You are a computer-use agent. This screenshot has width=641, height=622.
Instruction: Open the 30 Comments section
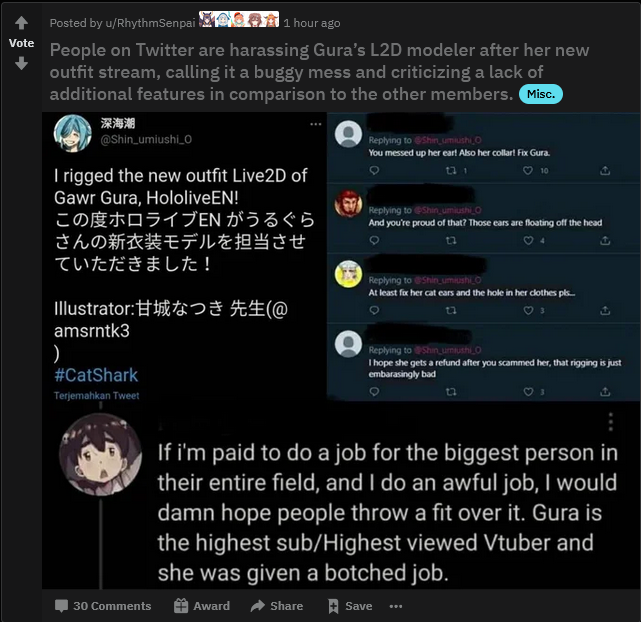pyautogui.click(x=103, y=606)
